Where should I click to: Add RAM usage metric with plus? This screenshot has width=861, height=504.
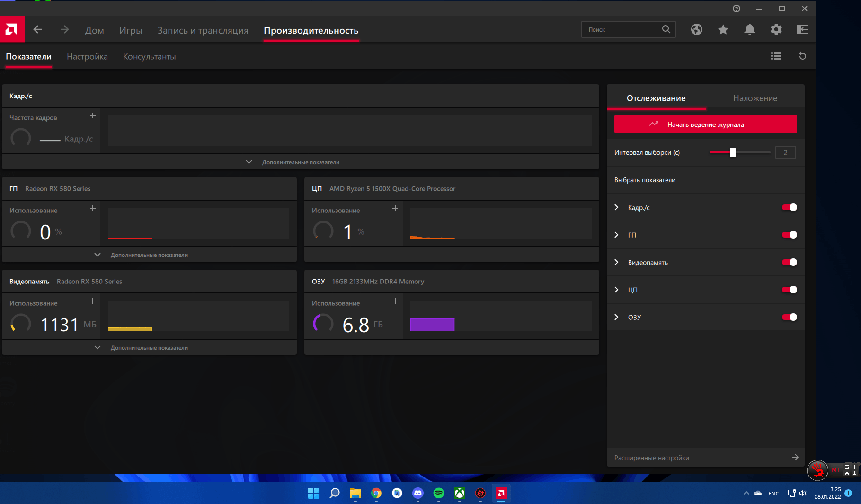point(395,301)
